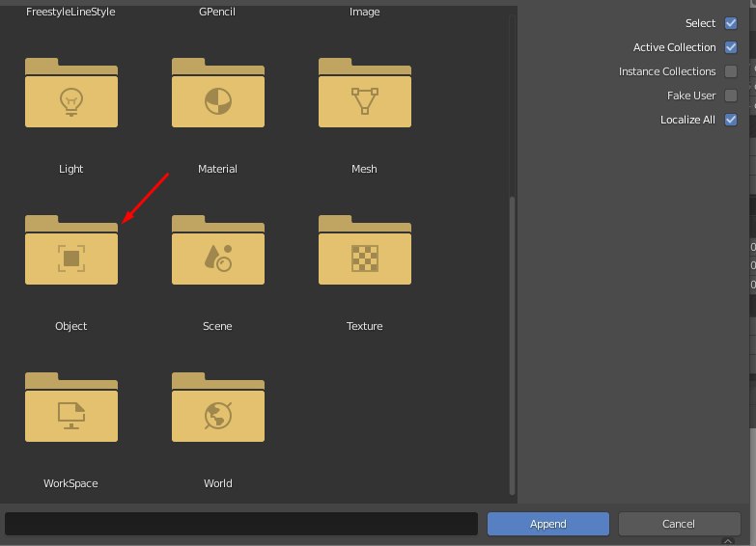Click the GPencil folder label
Screen dimensions: 756x546
tap(217, 12)
